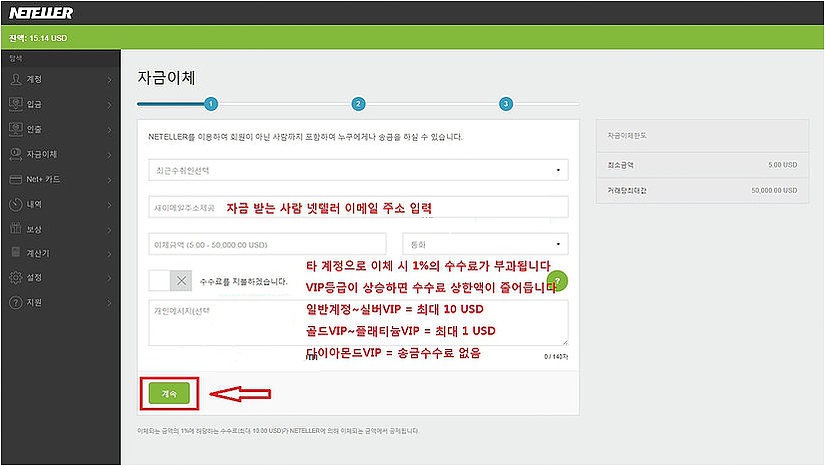Screen dimensions: 825x466
Task: Click the 내역 history clock icon
Action: (16, 204)
